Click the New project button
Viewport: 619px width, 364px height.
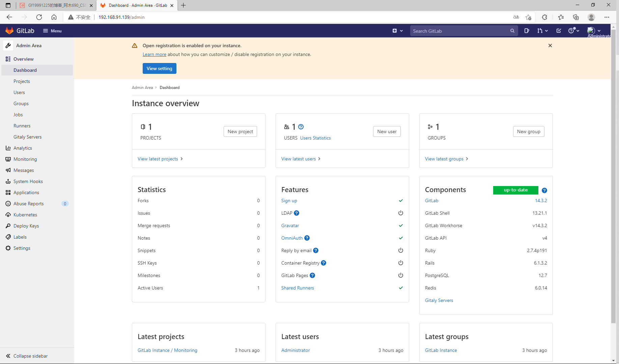click(x=240, y=131)
